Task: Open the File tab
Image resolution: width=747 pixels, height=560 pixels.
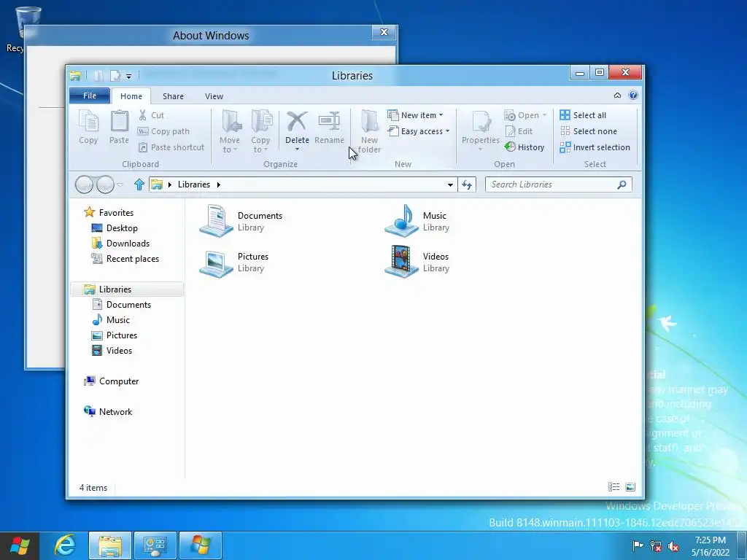Action: coord(90,96)
